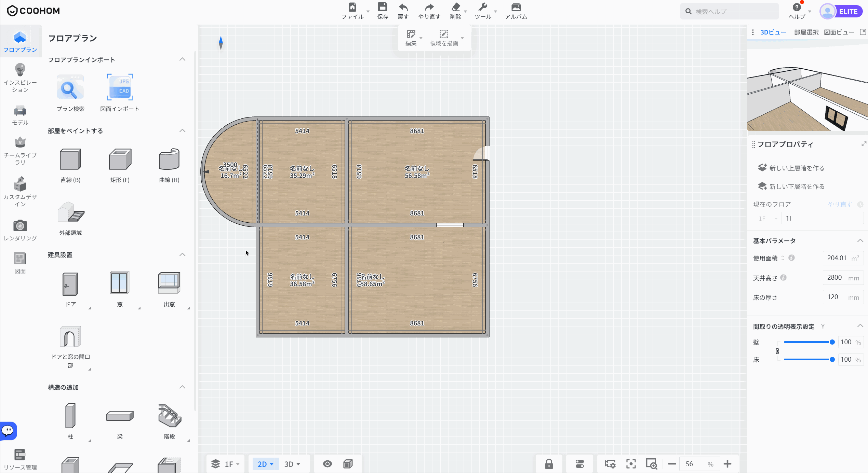The height and width of the screenshot is (473, 868).
Task: Open the フロアプラン sidebar tab
Action: click(x=20, y=42)
